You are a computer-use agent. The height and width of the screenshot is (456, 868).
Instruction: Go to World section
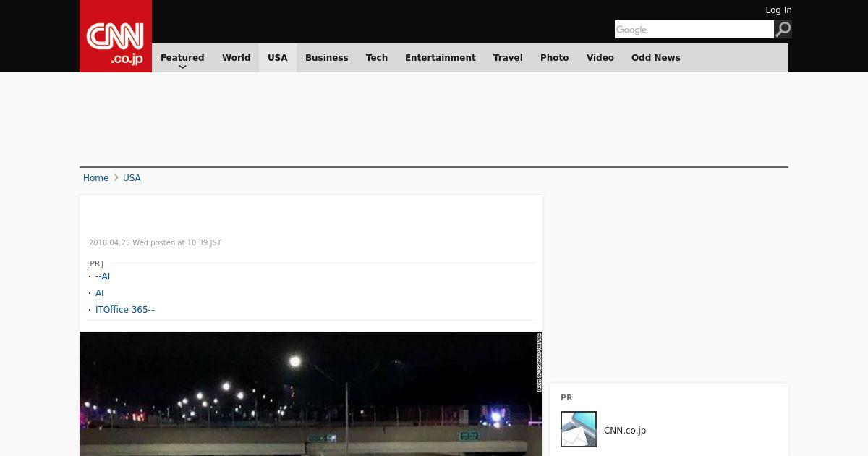(x=236, y=58)
